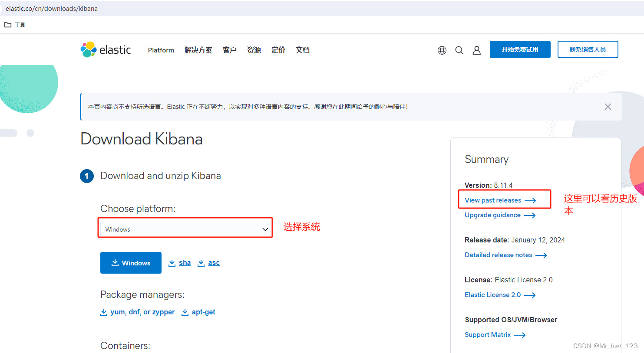Image resolution: width=644 pixels, height=353 pixels.
Task: Click the Elastic logo
Action: click(106, 50)
